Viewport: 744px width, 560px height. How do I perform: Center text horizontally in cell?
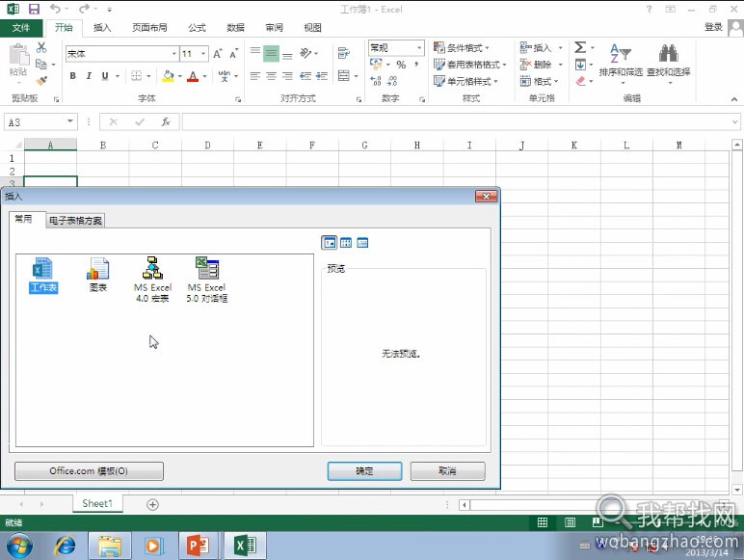[x=271, y=76]
